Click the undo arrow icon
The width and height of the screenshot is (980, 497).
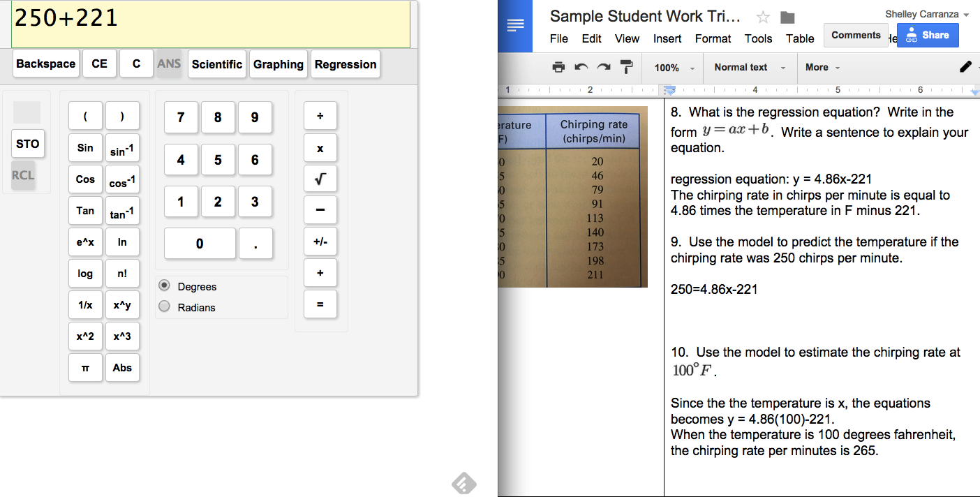coord(581,67)
